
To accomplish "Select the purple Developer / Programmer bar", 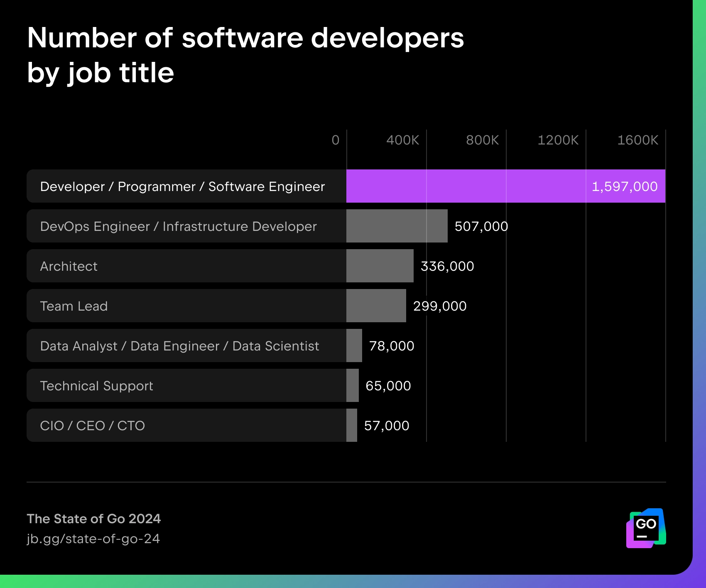I will 506,186.
